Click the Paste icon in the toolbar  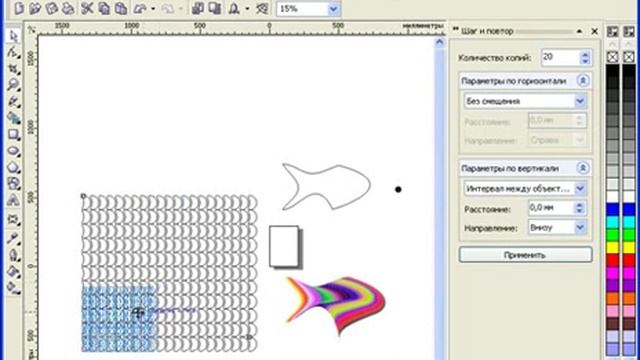coord(121,8)
